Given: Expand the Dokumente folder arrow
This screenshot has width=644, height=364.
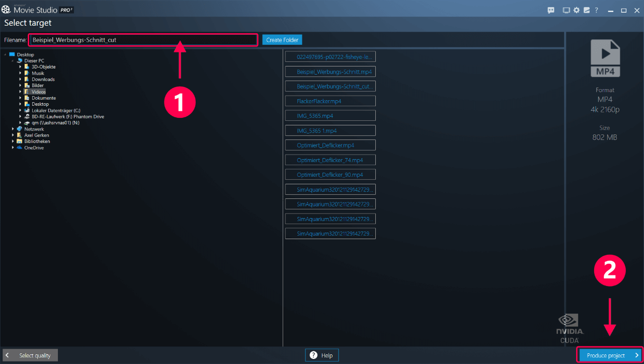Looking at the screenshot, I should coord(21,98).
